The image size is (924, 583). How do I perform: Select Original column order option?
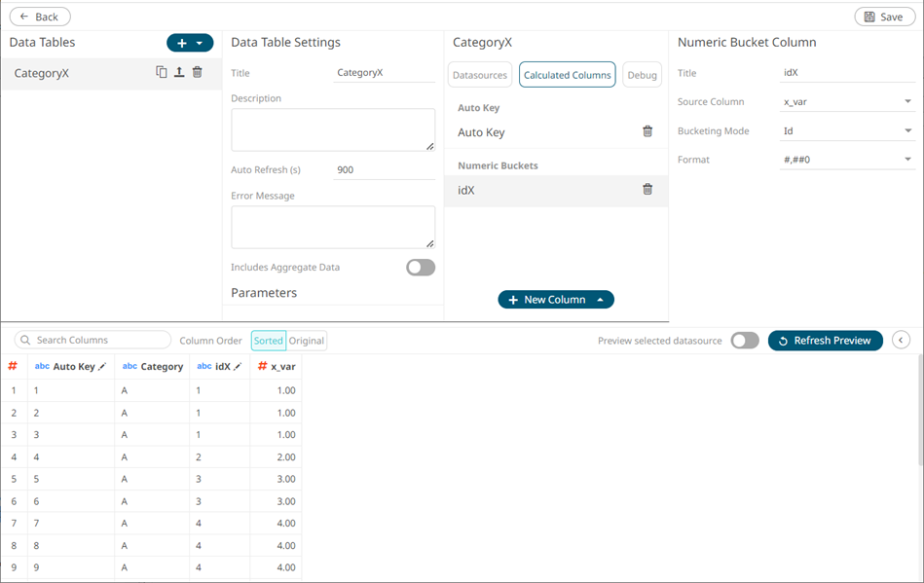point(307,341)
